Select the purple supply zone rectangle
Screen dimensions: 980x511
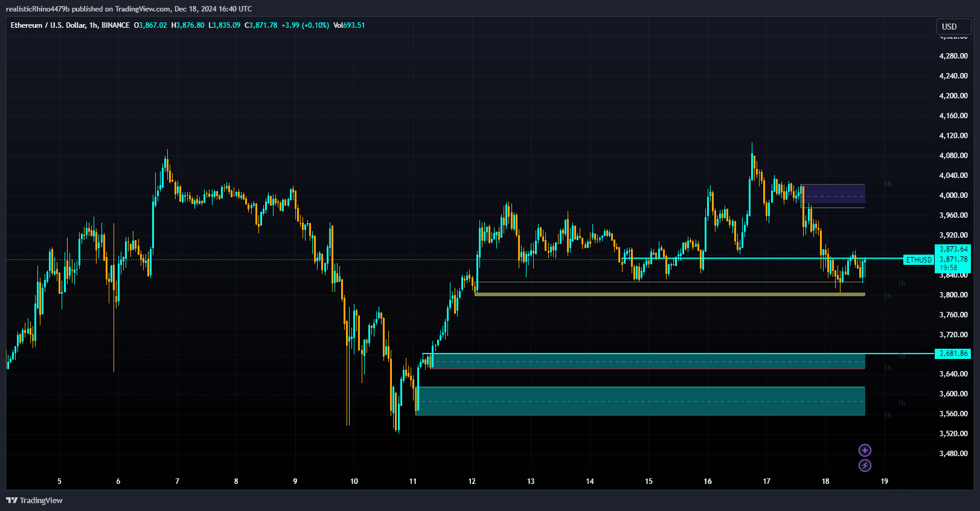[833, 194]
